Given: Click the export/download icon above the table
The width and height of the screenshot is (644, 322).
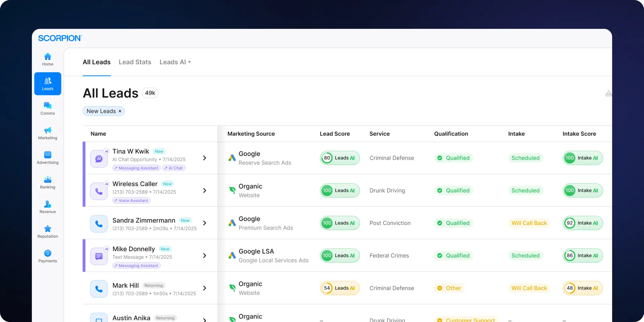Looking at the screenshot, I should (608, 93).
